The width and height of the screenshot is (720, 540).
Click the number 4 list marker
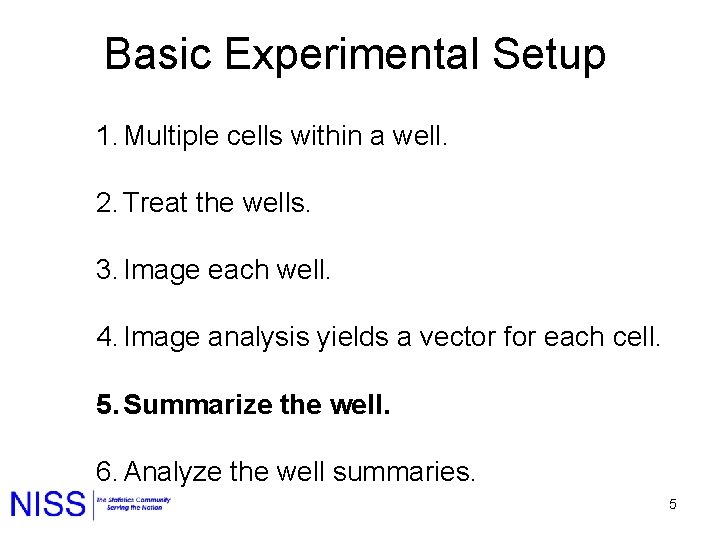[107, 339]
